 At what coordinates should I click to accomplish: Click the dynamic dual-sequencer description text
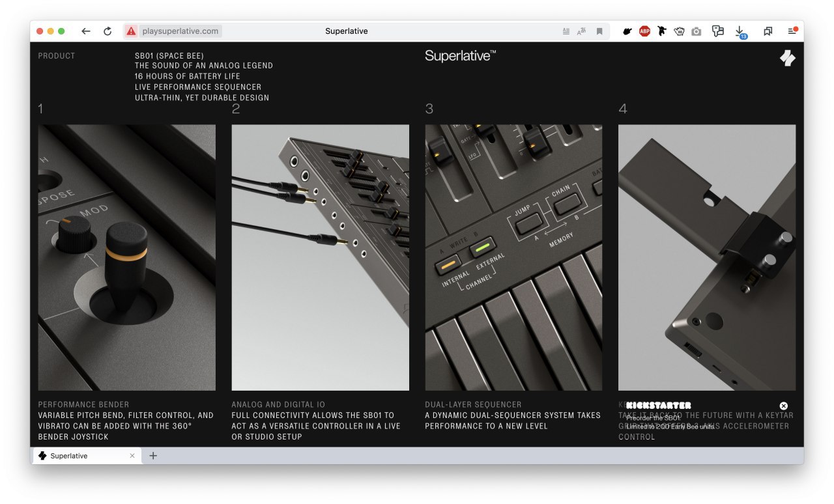point(513,421)
